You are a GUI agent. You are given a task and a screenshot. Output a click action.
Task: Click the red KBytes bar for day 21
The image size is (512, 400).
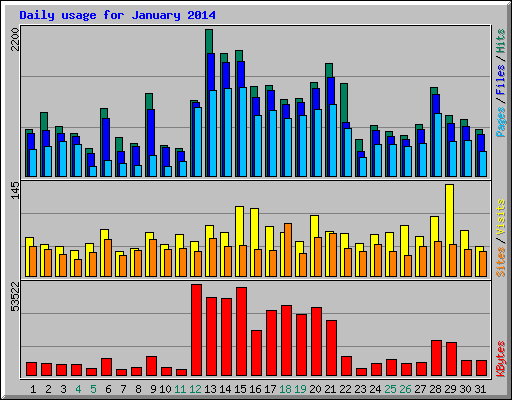[x=331, y=348]
